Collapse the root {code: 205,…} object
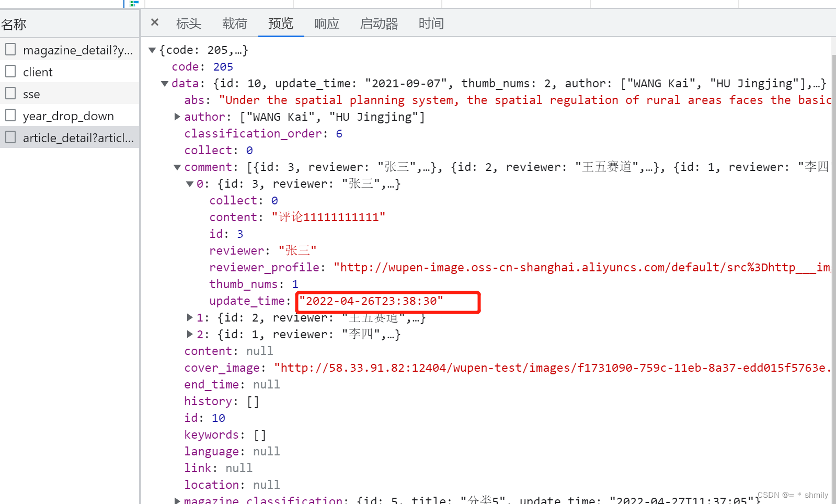Viewport: 836px width, 504px height. 152,50
